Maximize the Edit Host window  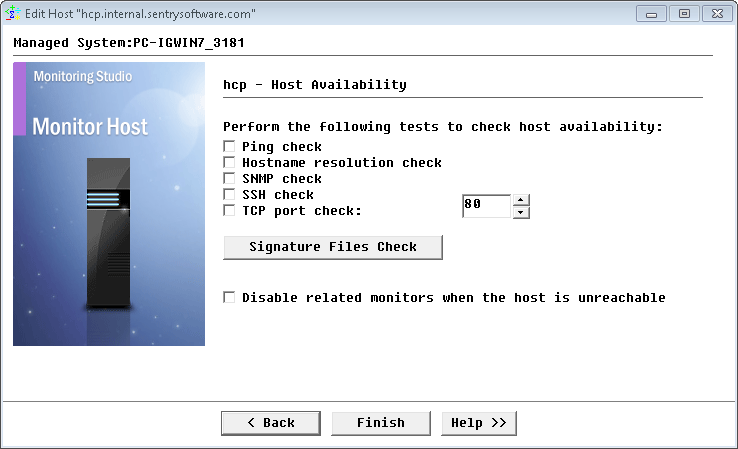coord(684,14)
